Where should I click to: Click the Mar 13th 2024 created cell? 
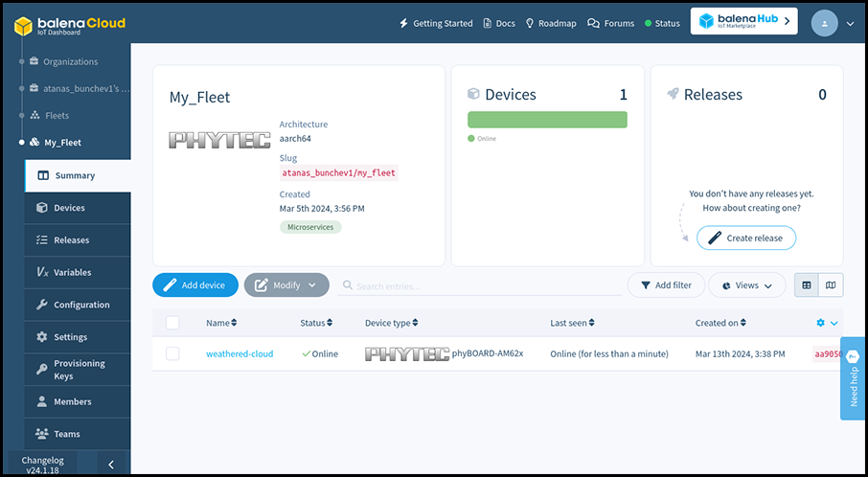[x=741, y=353]
